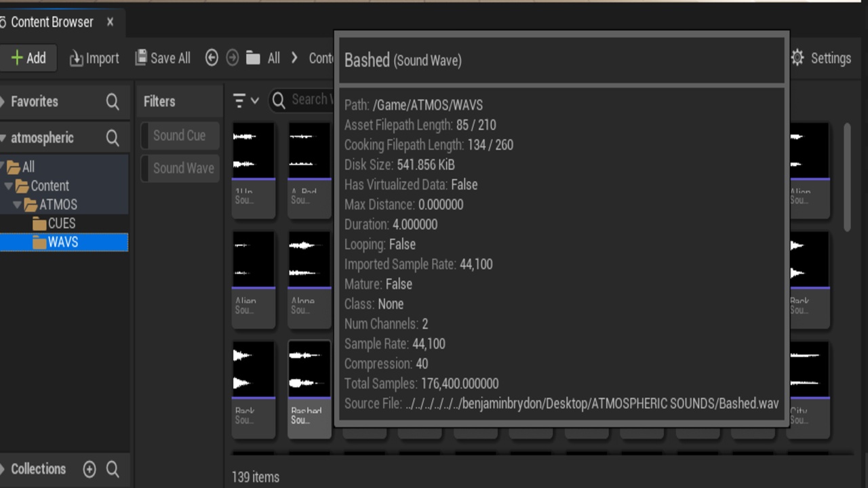Close the Content Browser tab
Screen dimensions: 868x488
pyautogui.click(x=110, y=22)
